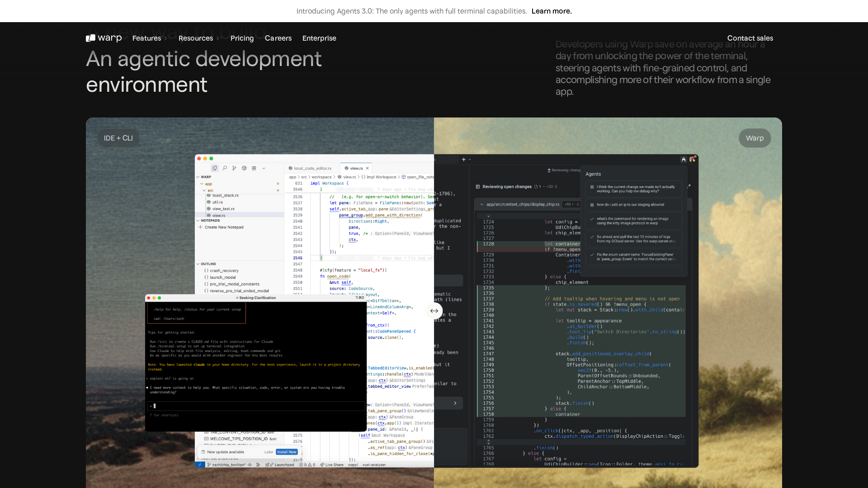868x488 pixels.
Task: Click the comparison slider handle
Action: (434, 311)
